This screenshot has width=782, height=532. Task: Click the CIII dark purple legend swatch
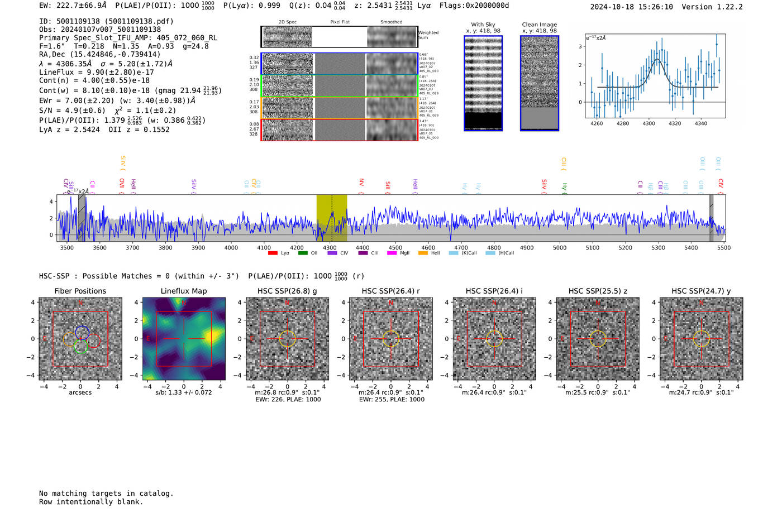[x=363, y=253]
